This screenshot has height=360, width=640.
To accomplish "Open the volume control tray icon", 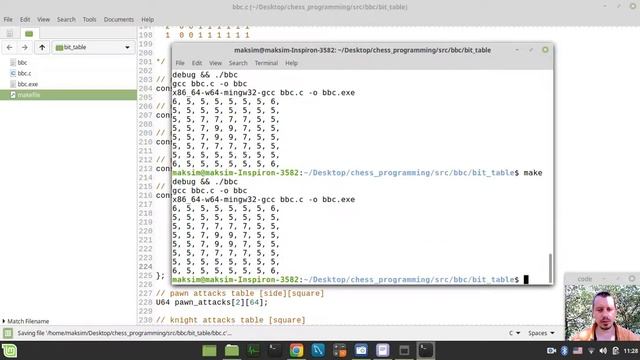I will 603,351.
